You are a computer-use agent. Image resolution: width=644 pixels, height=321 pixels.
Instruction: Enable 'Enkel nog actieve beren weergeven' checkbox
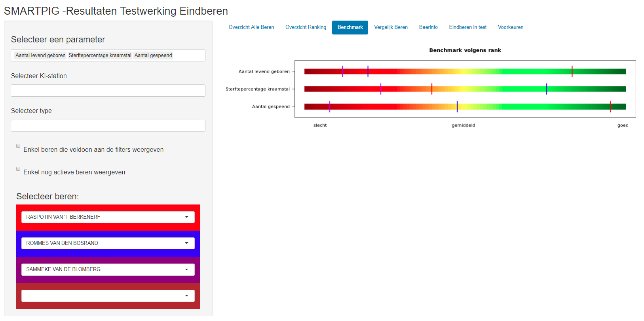click(18, 169)
